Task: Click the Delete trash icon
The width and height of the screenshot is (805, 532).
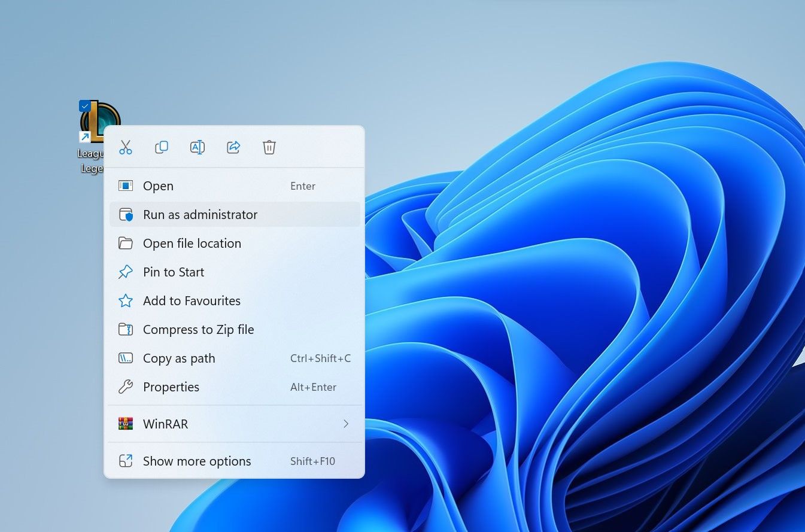Action: pos(269,147)
